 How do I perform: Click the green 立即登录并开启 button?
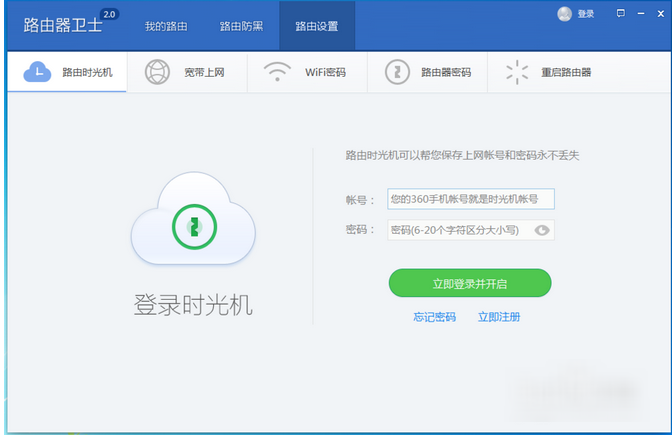tap(470, 283)
